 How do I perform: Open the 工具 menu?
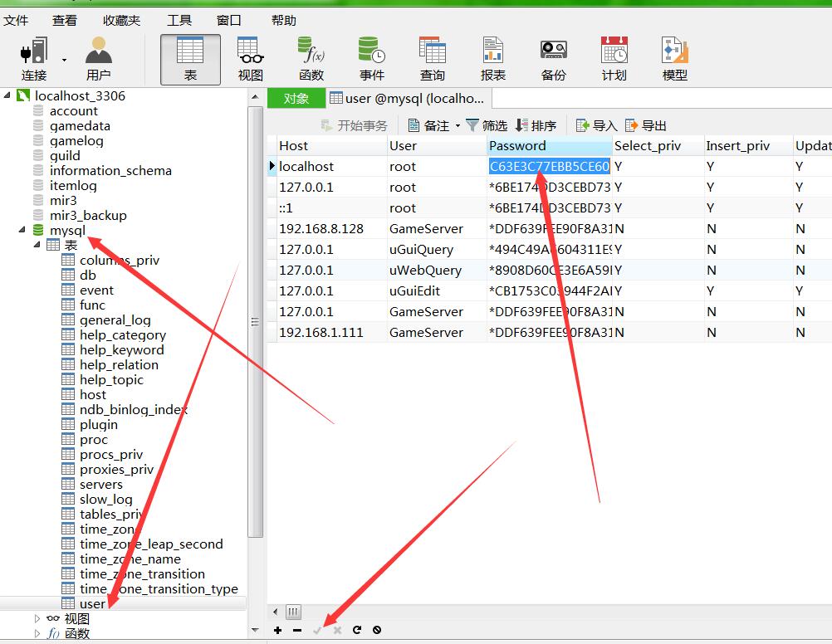pos(179,20)
